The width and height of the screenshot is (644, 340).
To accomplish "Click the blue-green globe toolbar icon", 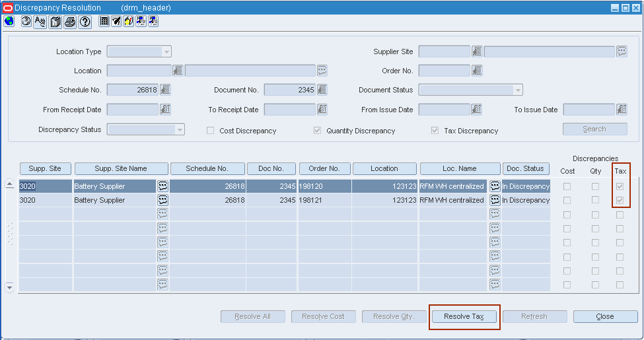I will point(9,21).
